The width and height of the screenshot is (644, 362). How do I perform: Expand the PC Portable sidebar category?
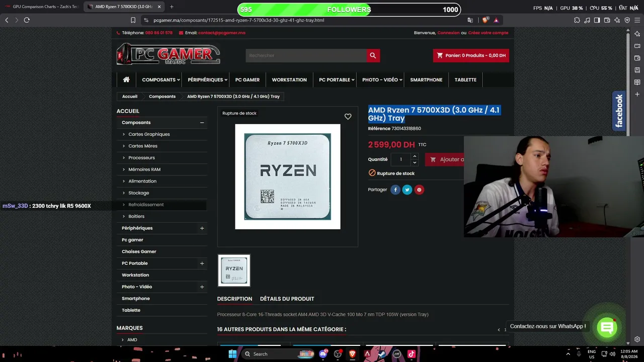click(x=202, y=263)
